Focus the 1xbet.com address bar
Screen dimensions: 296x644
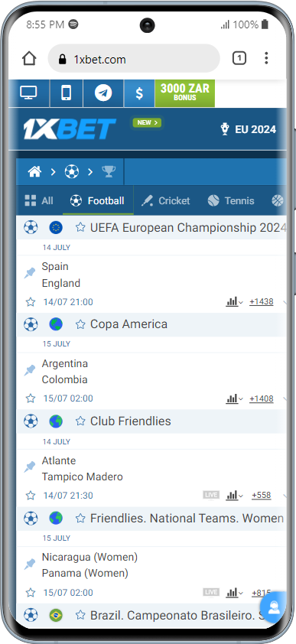point(134,59)
